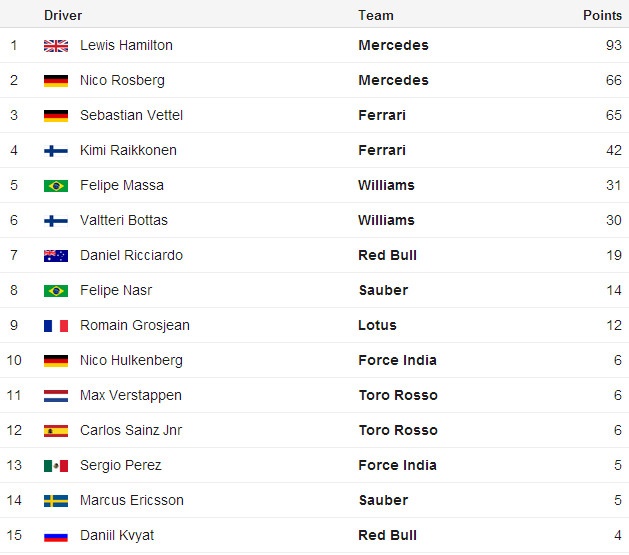Image resolution: width=629 pixels, height=555 pixels.
Task: Open Sebastian Vettel's driver name link
Action: pyautogui.click(x=131, y=115)
